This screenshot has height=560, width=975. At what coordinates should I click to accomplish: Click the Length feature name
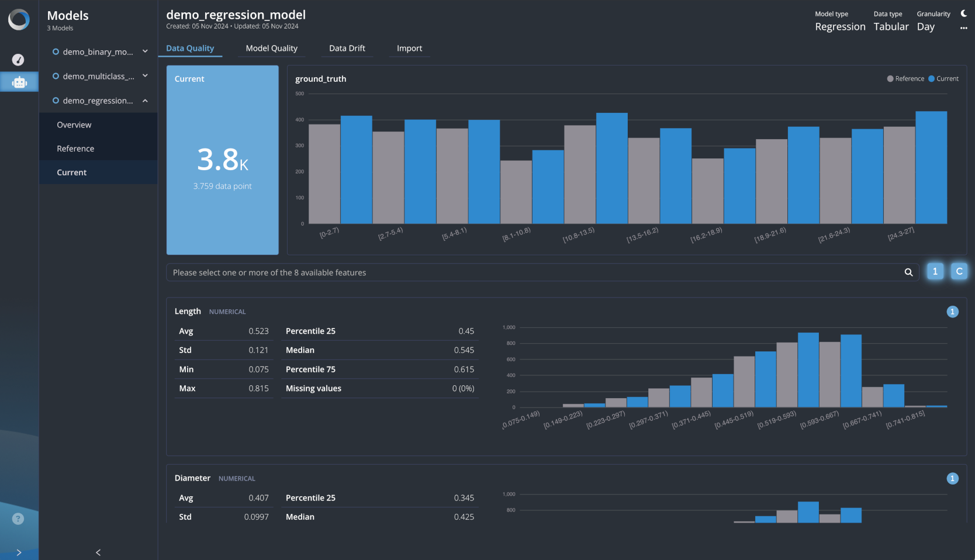(x=188, y=311)
